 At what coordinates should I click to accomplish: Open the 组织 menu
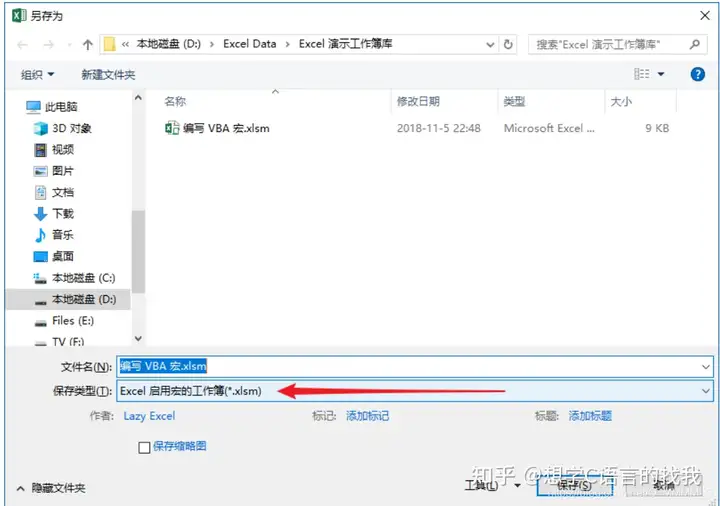(37, 74)
